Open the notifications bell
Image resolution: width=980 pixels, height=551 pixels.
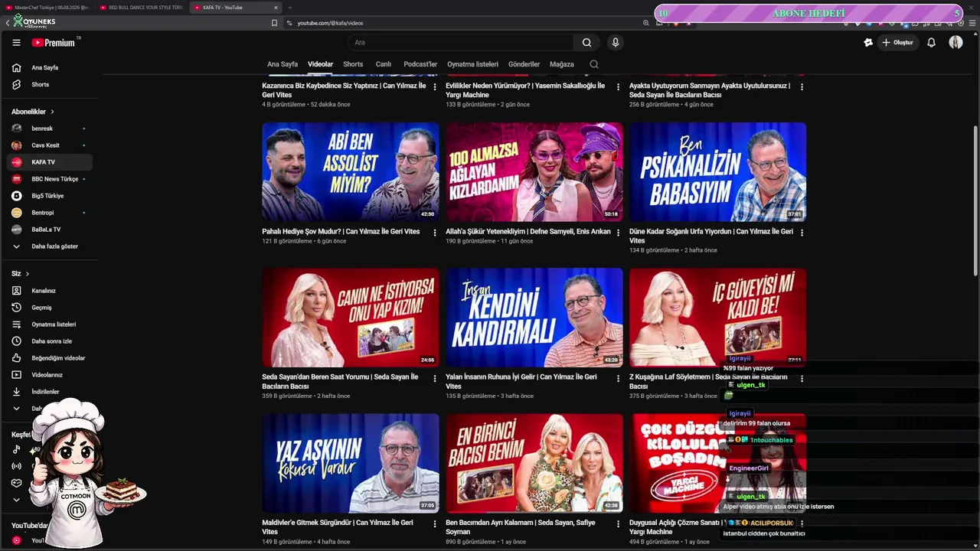tap(931, 43)
